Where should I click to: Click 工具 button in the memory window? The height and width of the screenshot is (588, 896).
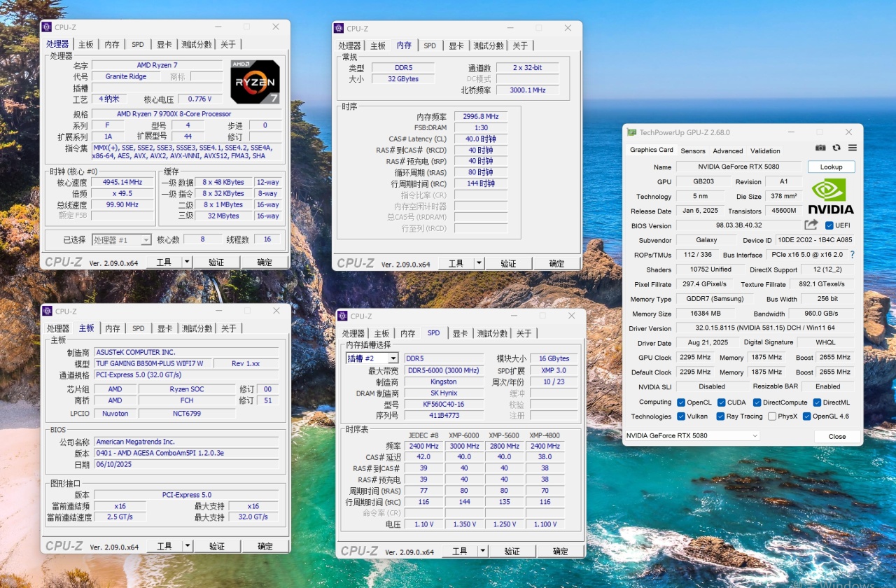coord(456,263)
